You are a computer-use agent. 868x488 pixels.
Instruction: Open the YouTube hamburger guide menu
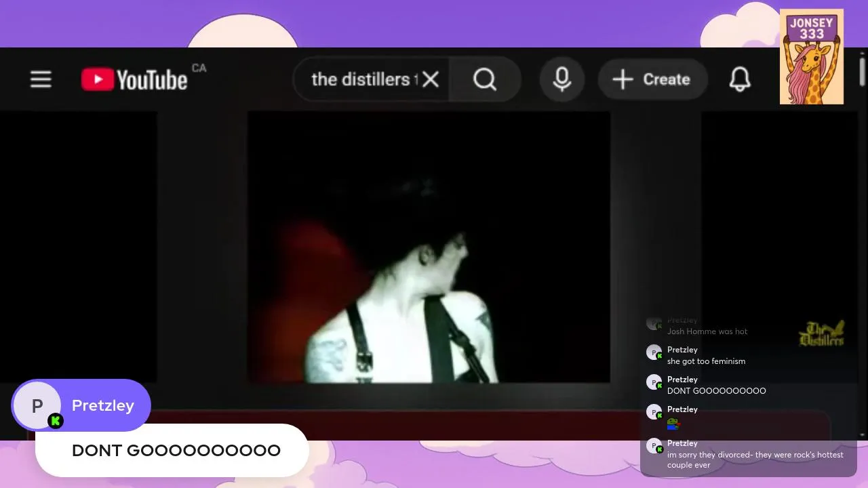coord(41,79)
